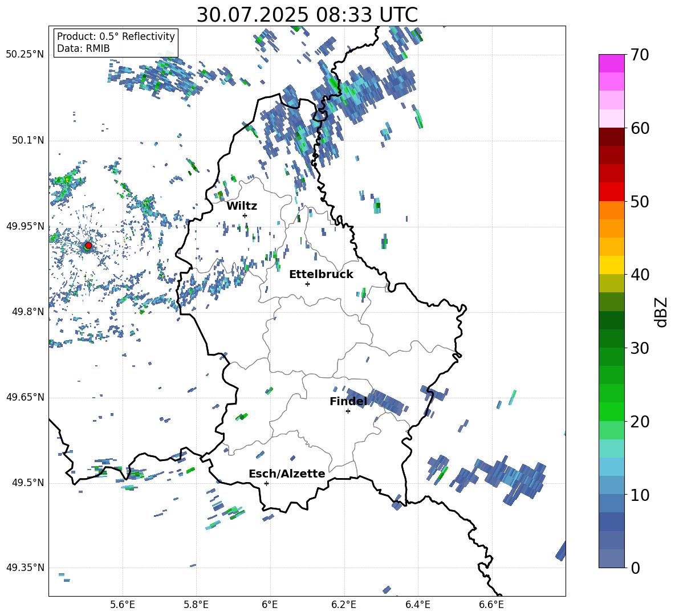The height and width of the screenshot is (616, 675).
Task: Click the Data: RMIB text
Action: (x=83, y=48)
